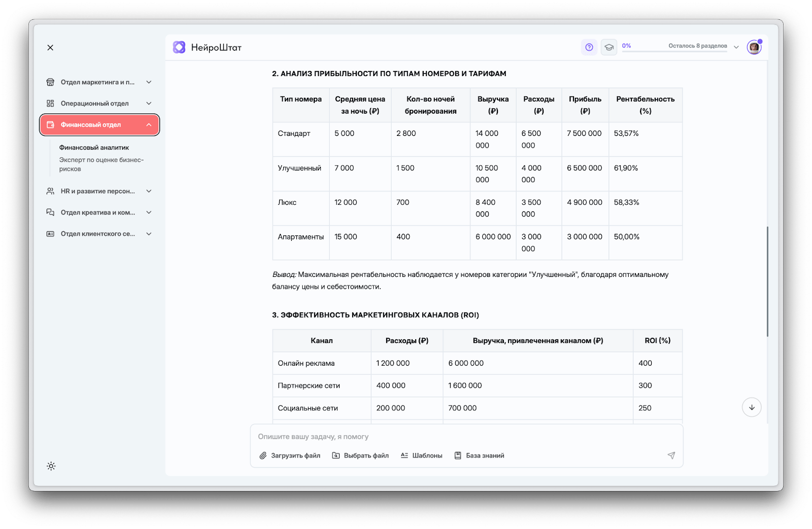
Task: Click the scroll-to-bottom arrow button
Action: tap(752, 407)
